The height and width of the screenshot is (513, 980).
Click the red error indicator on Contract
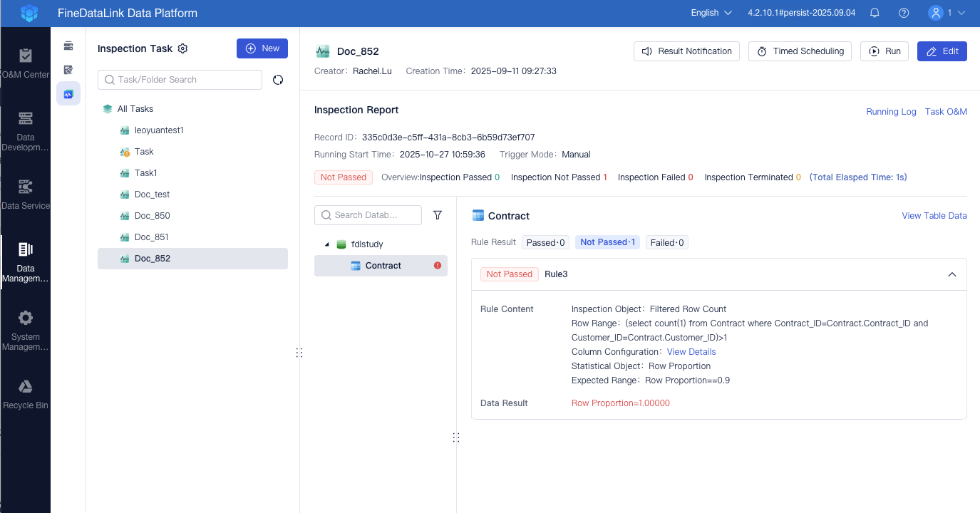click(x=438, y=266)
